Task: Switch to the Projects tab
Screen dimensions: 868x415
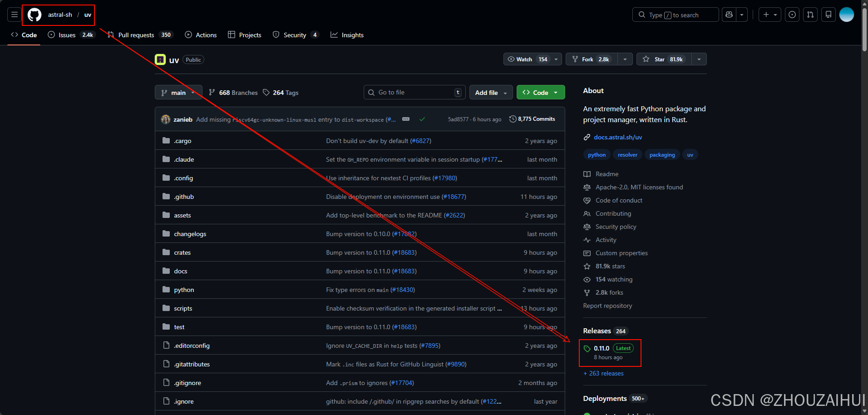Action: [x=245, y=35]
